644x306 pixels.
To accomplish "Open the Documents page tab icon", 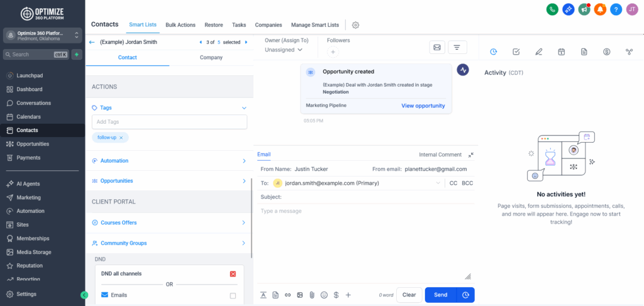I will [x=584, y=52].
